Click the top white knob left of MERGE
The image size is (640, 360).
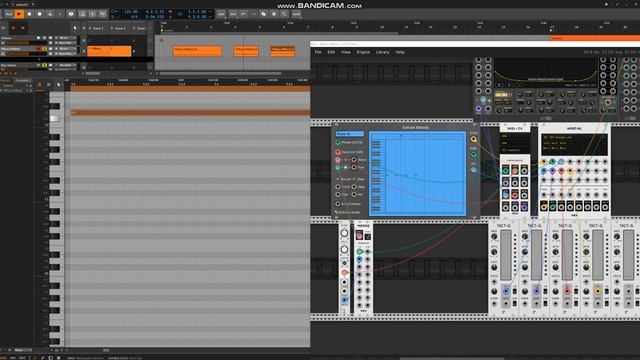[x=344, y=233]
